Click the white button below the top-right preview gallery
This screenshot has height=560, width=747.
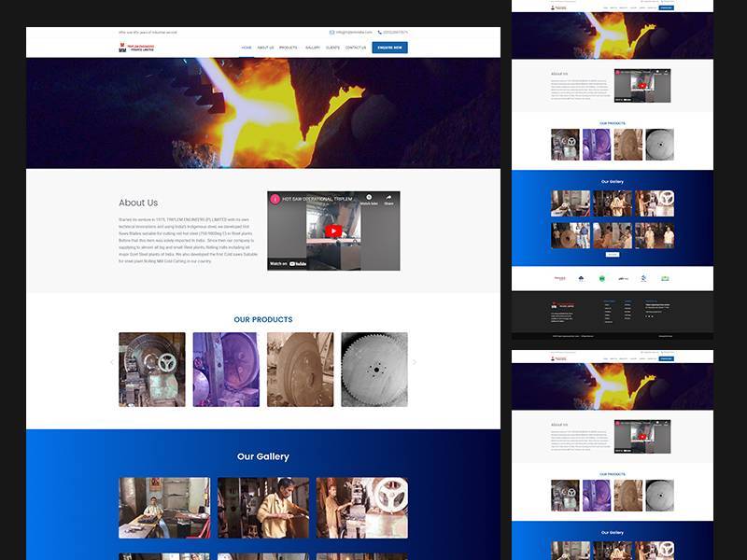click(613, 255)
